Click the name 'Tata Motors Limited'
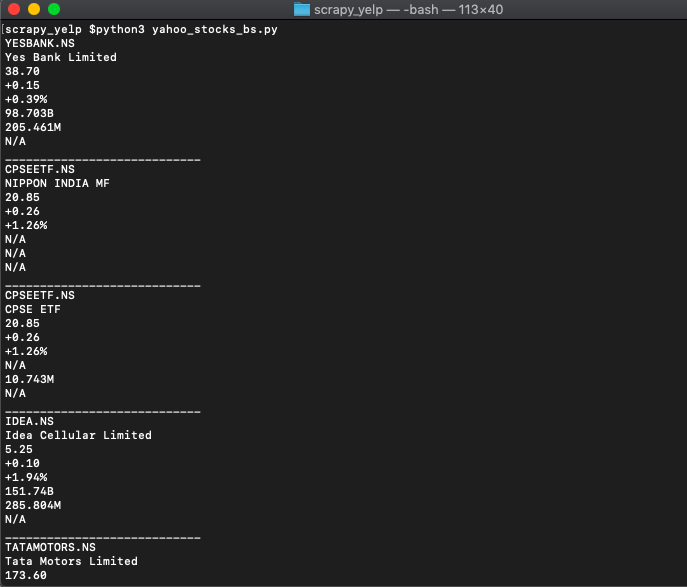Image resolution: width=687 pixels, height=587 pixels. click(x=71, y=562)
